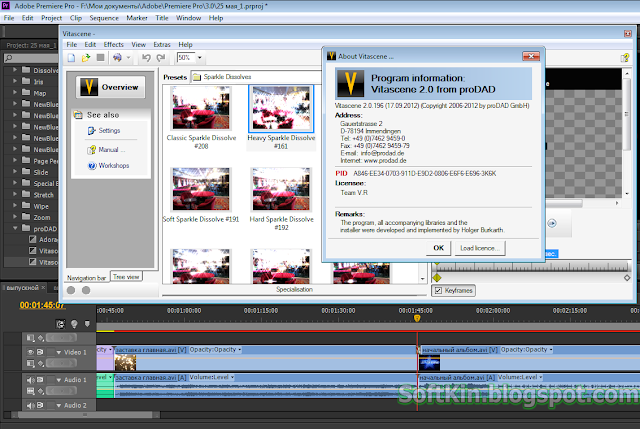Mute Audio 2 track speaker toggle

30,405
